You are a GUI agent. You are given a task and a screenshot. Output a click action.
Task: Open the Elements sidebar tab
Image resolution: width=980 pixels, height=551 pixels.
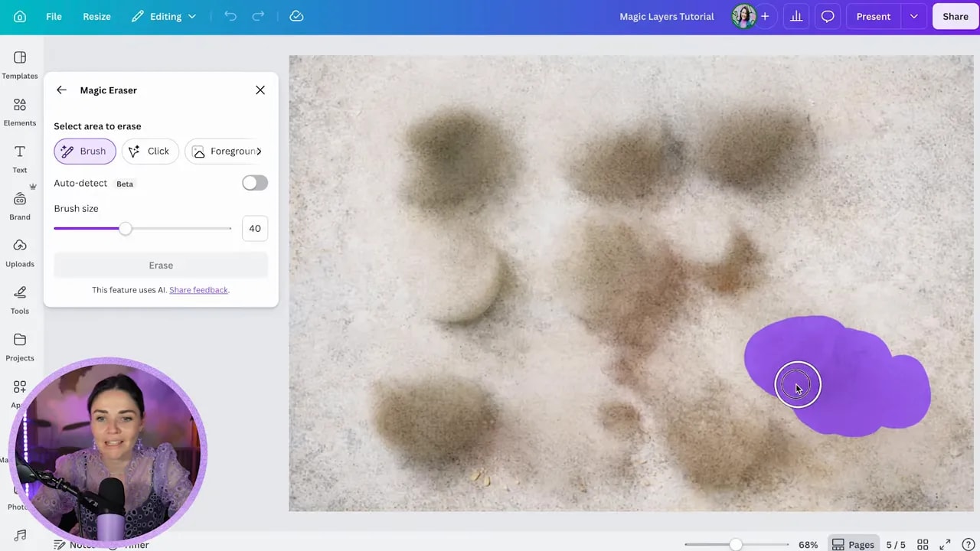pyautogui.click(x=20, y=112)
